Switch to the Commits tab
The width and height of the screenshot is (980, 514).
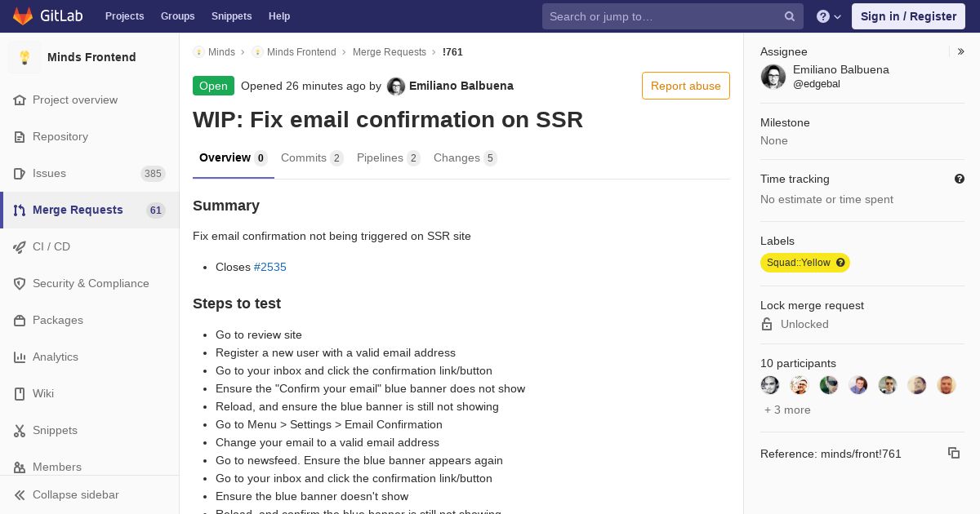312,158
